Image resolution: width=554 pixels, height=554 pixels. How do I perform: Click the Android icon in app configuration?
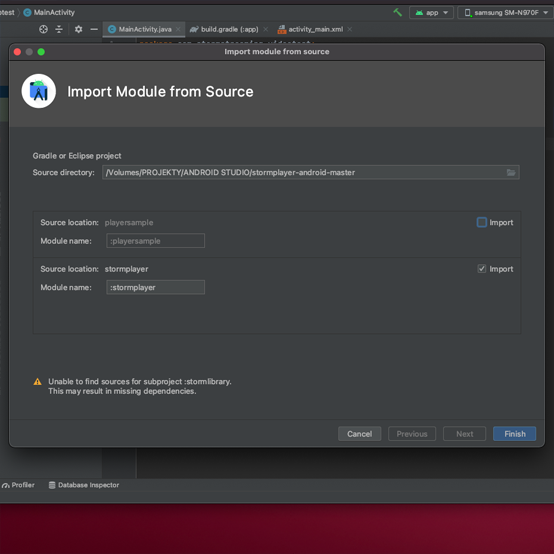point(419,13)
